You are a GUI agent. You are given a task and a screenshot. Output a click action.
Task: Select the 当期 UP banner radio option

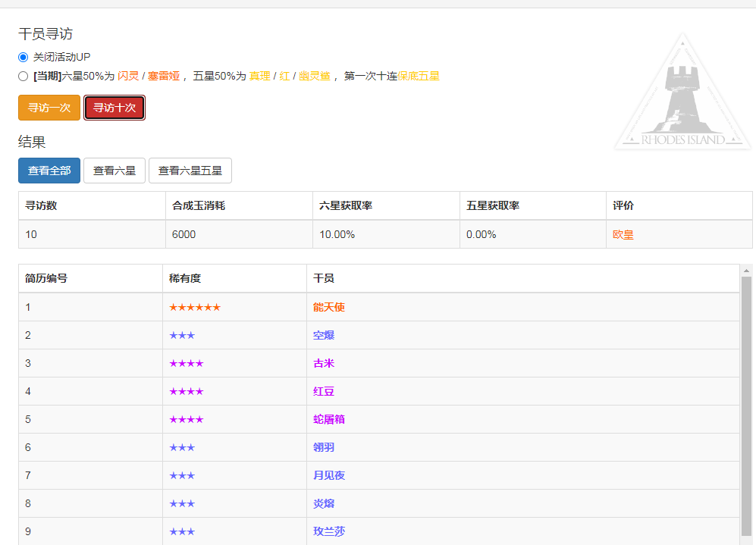(x=22, y=76)
